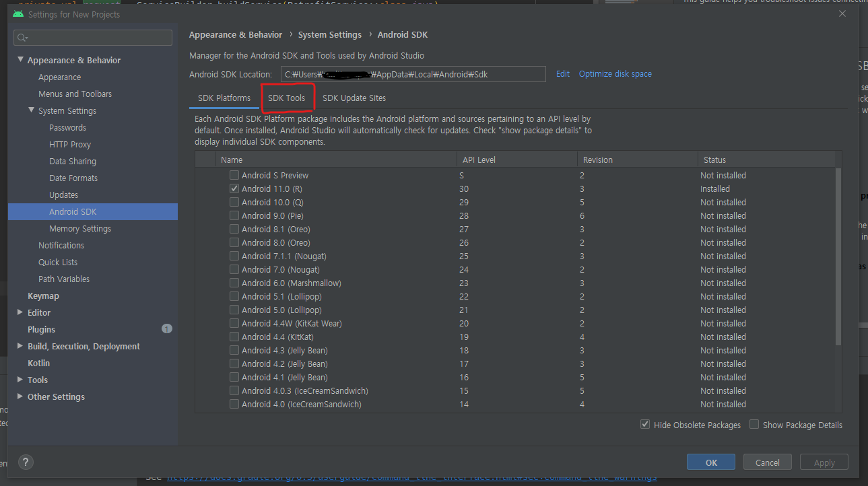Uncheck the Android 11.0 (R) checkbox

[234, 188]
